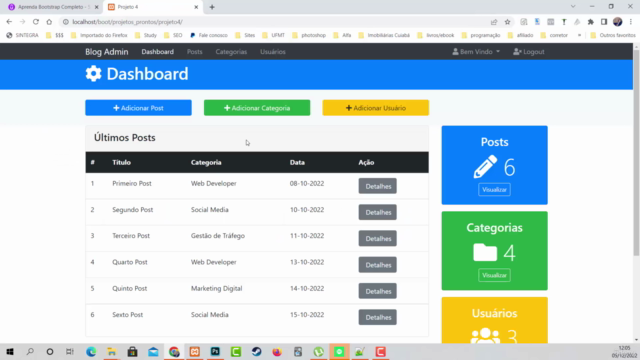Click the gear icon beside Dashboard heading

(93, 74)
